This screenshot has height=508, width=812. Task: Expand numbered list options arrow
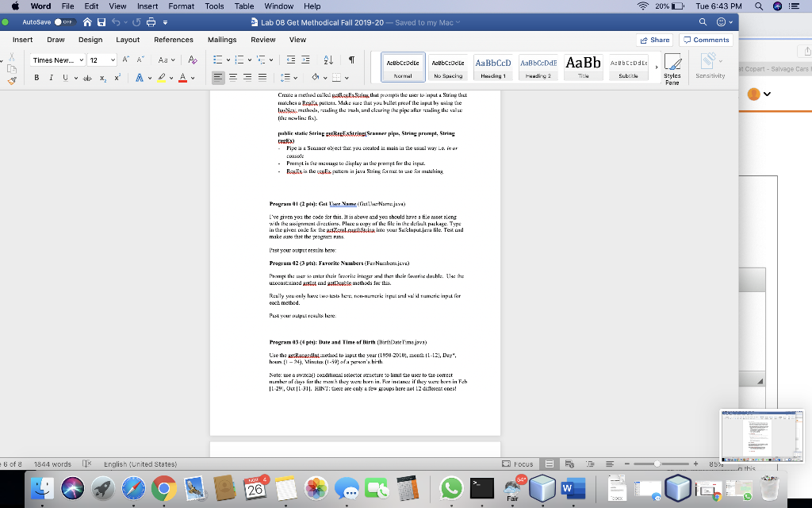pyautogui.click(x=250, y=60)
